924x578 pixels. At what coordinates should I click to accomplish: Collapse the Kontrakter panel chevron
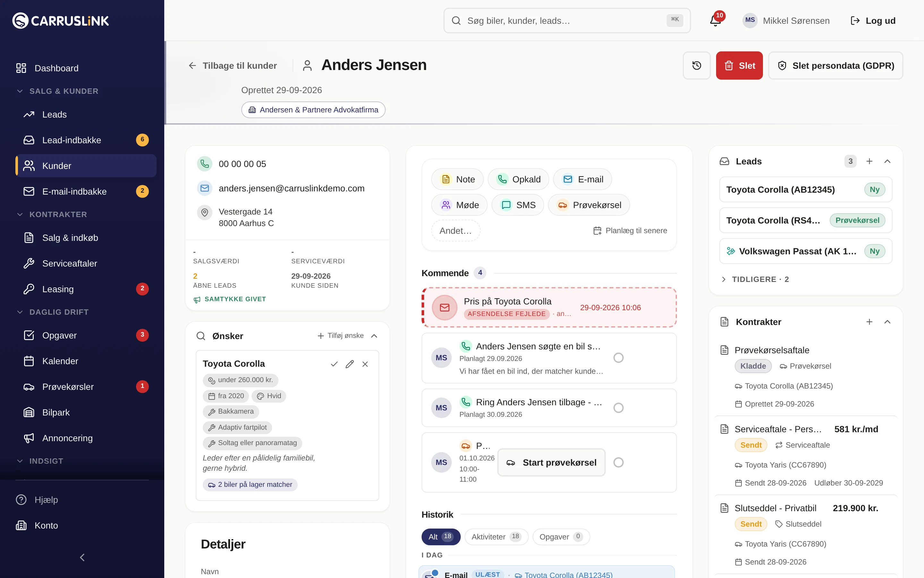[887, 322]
